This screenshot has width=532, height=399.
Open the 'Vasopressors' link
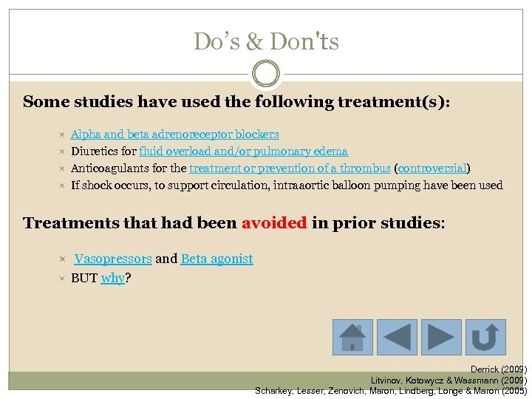point(113,259)
